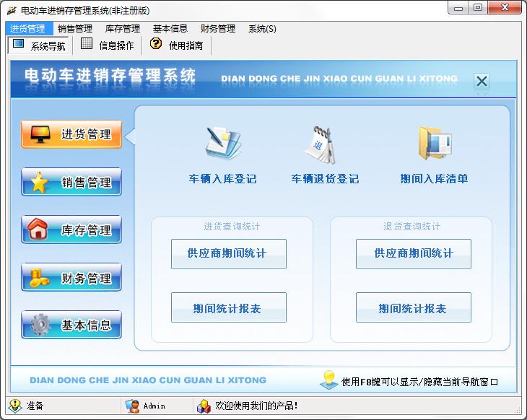Close the application window
The width and height of the screenshot is (527, 420).
point(505,8)
